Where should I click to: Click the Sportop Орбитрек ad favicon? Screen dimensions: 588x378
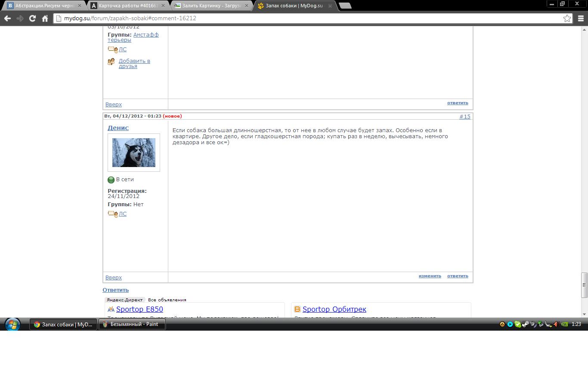coord(297,309)
